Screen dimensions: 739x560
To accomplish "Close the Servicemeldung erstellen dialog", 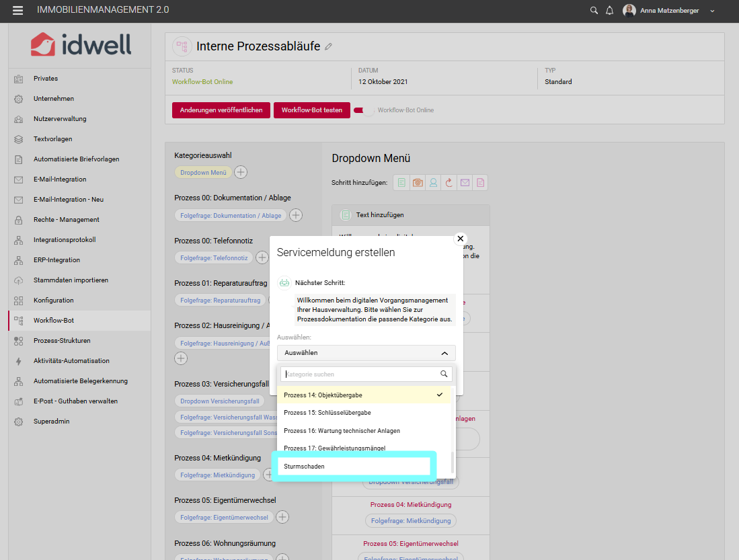I will coord(461,239).
